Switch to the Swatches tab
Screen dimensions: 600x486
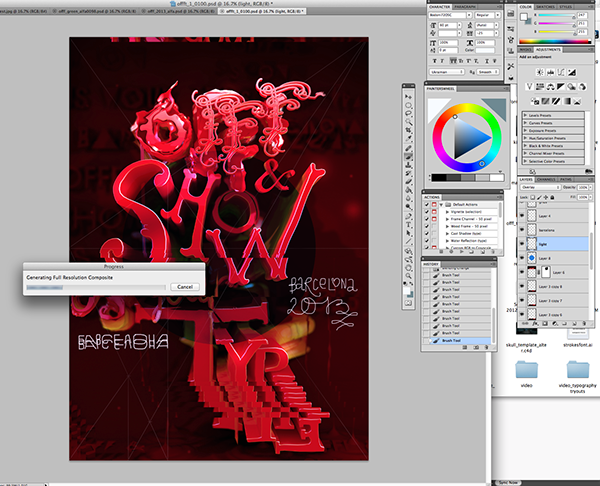[x=545, y=7]
